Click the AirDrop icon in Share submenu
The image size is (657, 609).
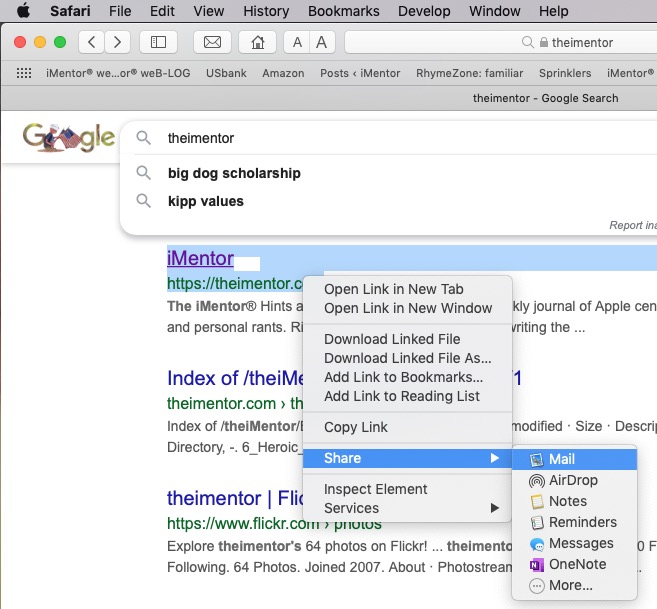coord(537,481)
